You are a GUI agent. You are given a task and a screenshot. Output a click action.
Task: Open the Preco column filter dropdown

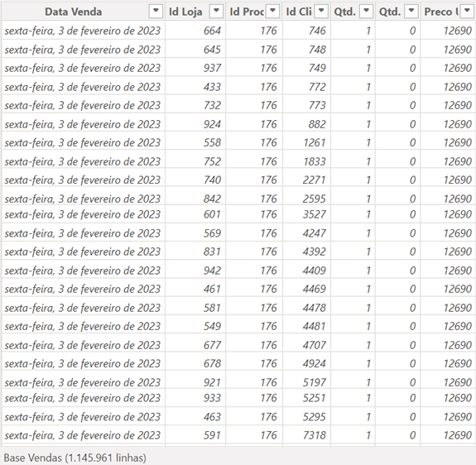[x=467, y=12]
